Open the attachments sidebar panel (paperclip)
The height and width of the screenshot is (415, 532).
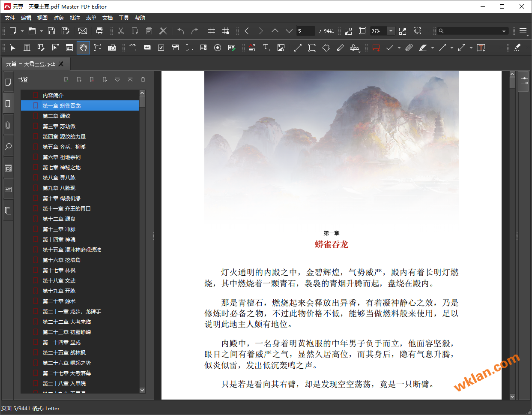click(8, 125)
